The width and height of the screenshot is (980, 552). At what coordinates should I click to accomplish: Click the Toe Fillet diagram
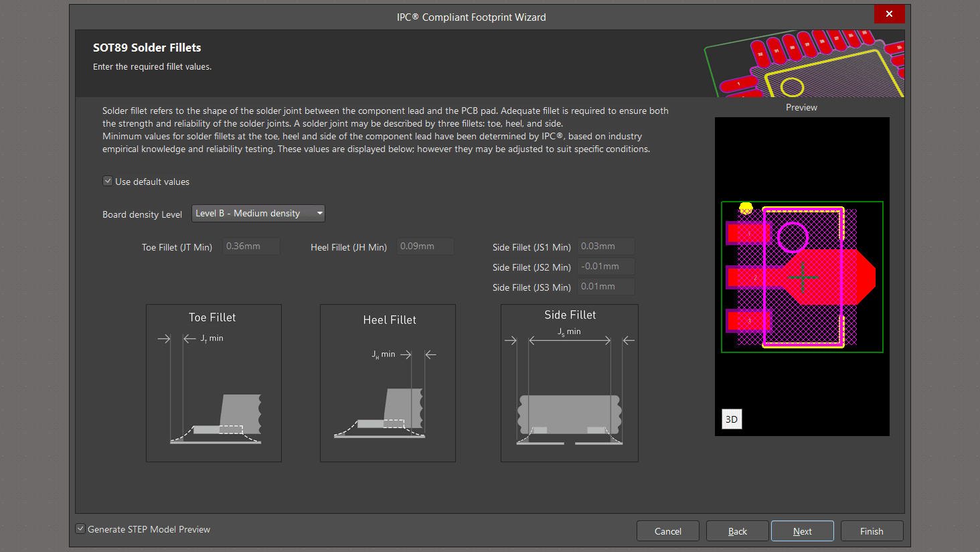[x=214, y=383]
